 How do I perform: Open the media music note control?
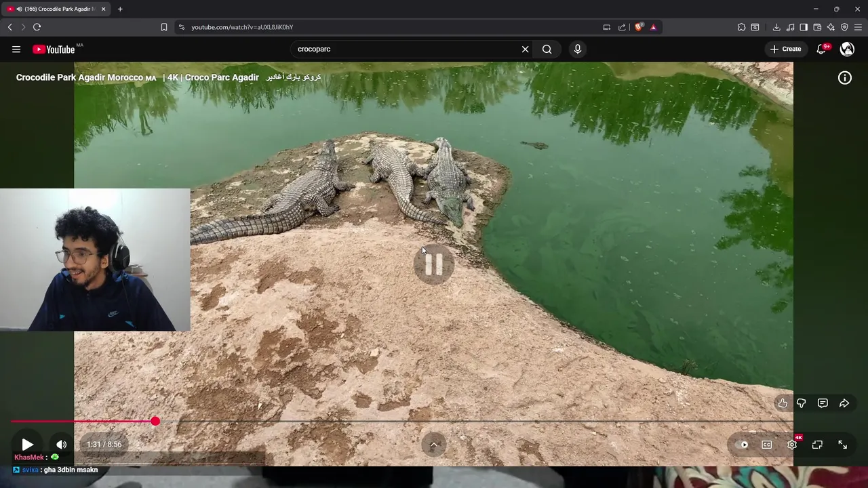pos(790,27)
